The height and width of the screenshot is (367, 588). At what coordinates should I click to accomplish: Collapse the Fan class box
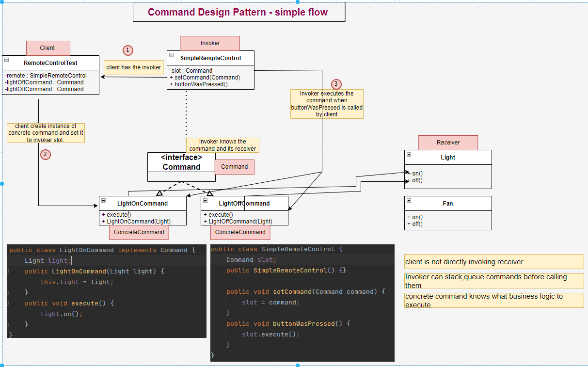409,201
